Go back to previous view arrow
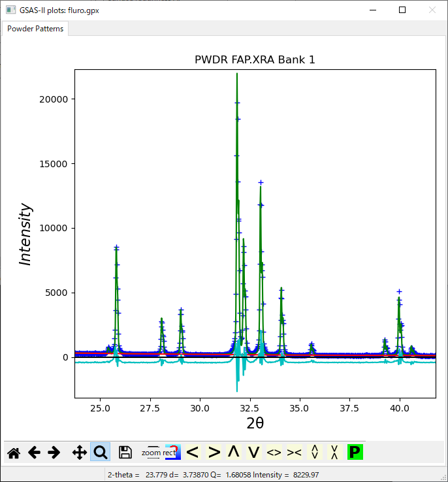This screenshot has height=482, width=448. pyautogui.click(x=33, y=452)
